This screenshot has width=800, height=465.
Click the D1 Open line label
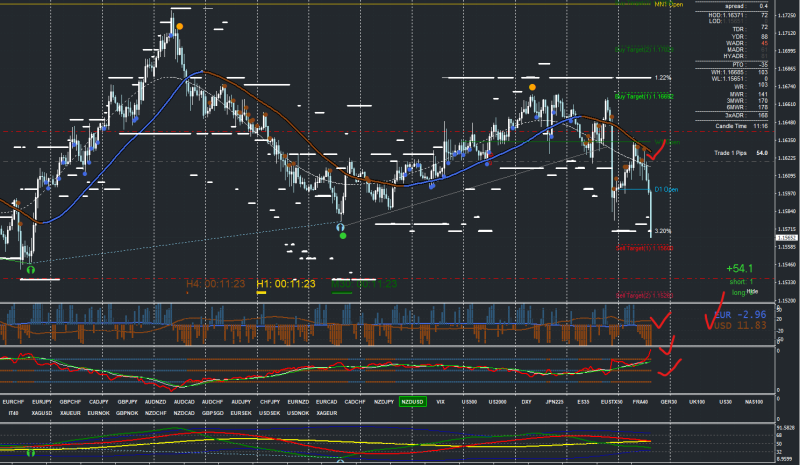(x=666, y=189)
